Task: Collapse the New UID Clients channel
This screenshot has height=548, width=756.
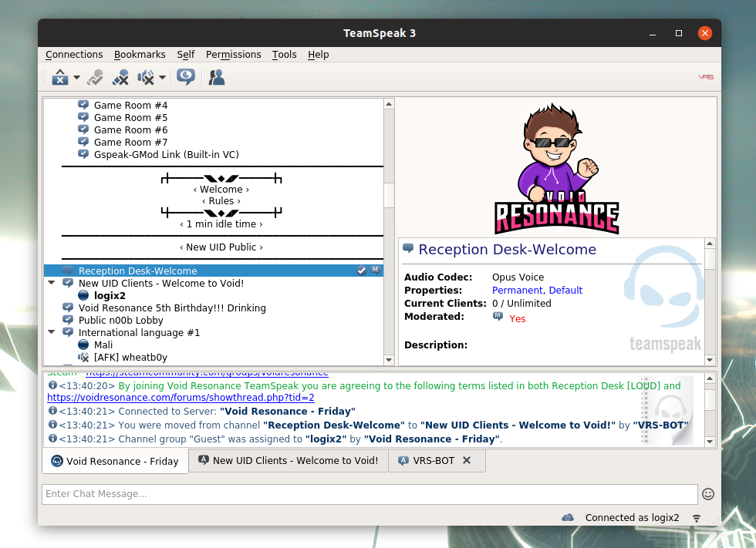Action: pos(52,283)
